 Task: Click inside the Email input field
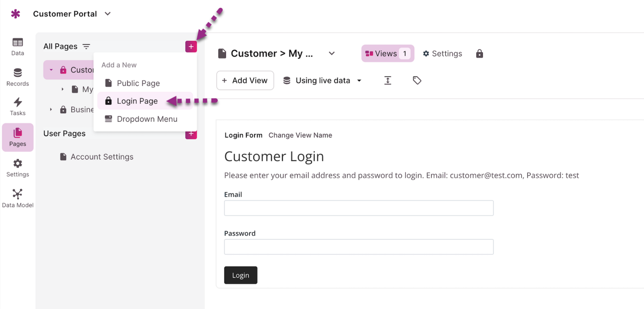pyautogui.click(x=358, y=208)
